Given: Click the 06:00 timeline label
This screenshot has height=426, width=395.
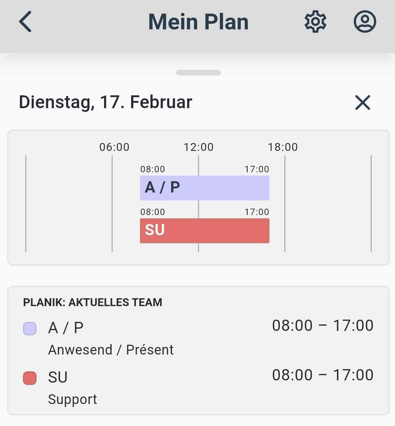Looking at the screenshot, I should click(114, 147).
